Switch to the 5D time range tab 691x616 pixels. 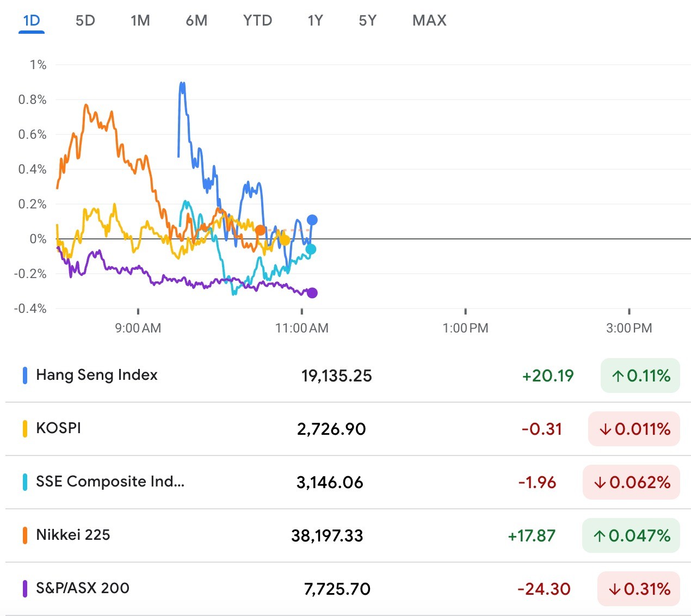(x=85, y=21)
